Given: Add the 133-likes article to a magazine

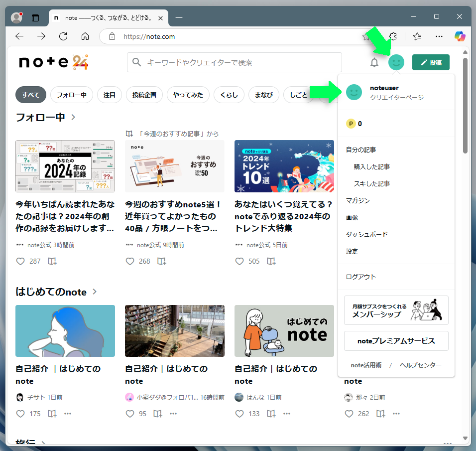Looking at the screenshot, I should point(271,414).
